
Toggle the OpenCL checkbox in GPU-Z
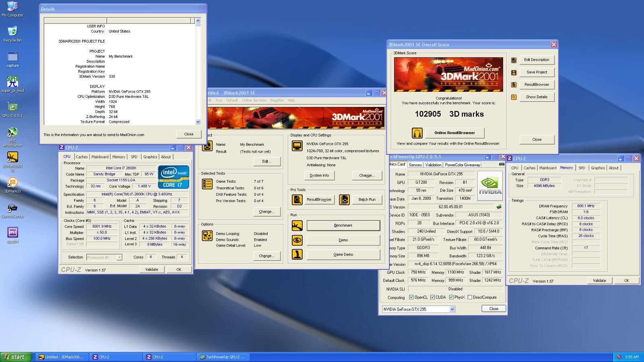[411, 297]
